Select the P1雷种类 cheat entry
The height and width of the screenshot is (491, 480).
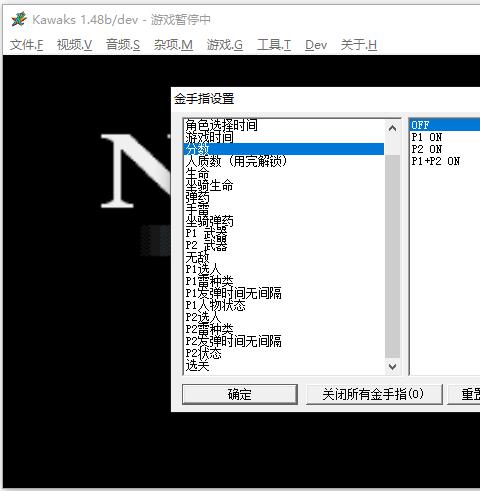click(x=284, y=281)
